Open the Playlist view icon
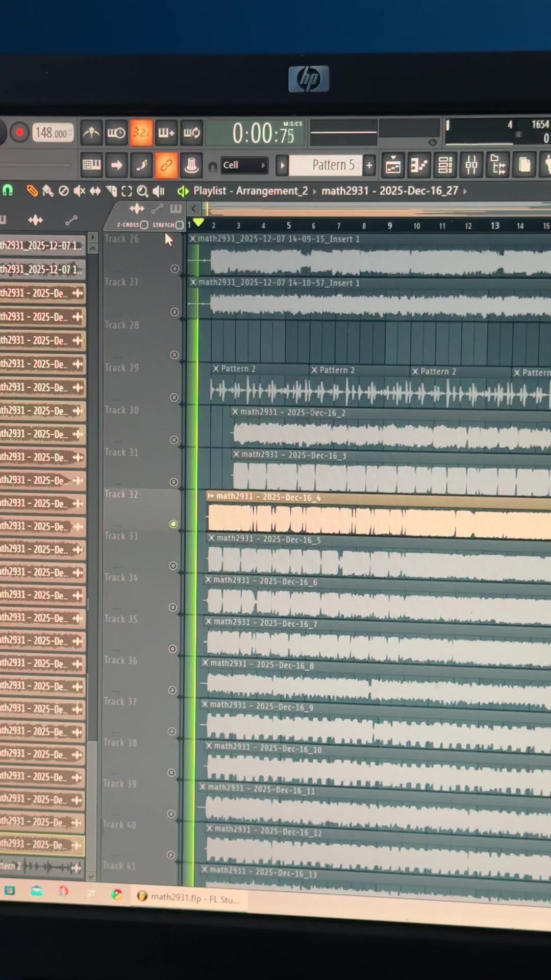 tap(393, 165)
